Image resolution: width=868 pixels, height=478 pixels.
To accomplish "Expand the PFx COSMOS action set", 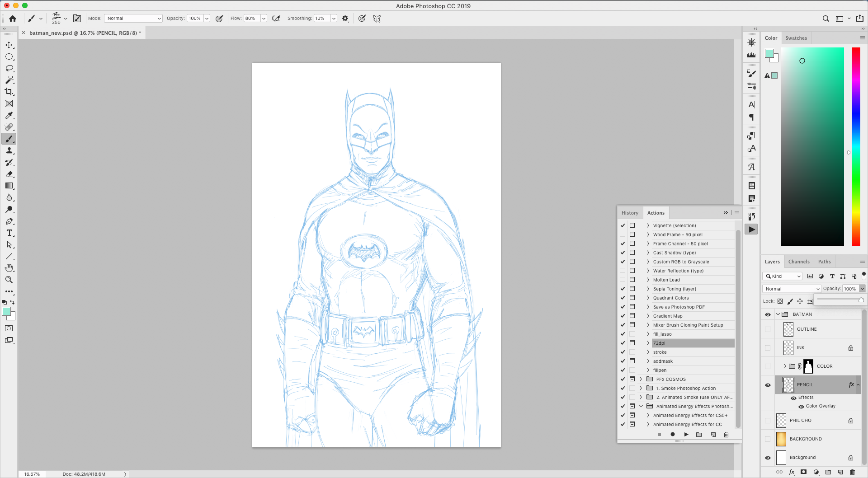I will tap(641, 379).
